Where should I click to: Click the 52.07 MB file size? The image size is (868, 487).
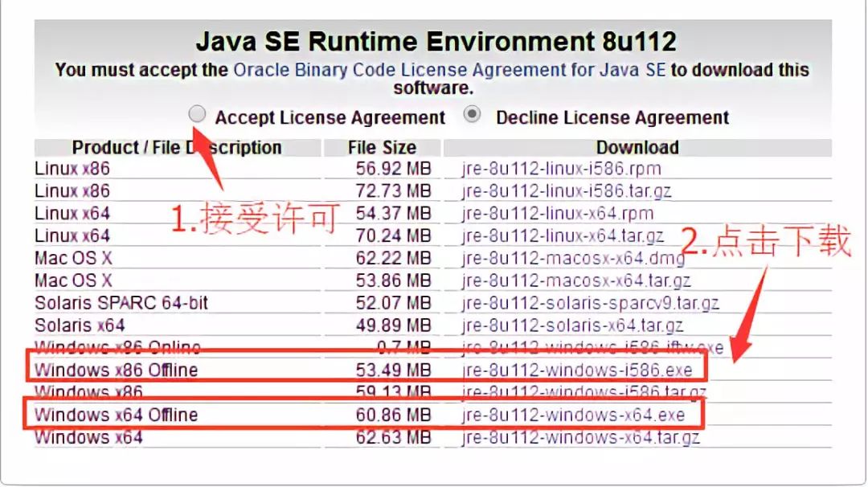394,303
